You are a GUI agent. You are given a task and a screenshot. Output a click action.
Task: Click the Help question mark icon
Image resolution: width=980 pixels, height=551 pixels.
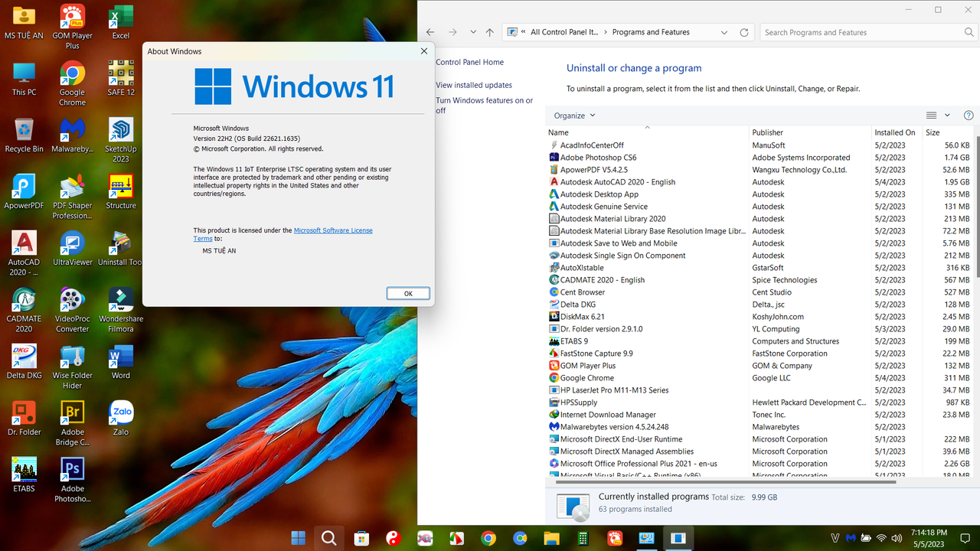point(969,116)
